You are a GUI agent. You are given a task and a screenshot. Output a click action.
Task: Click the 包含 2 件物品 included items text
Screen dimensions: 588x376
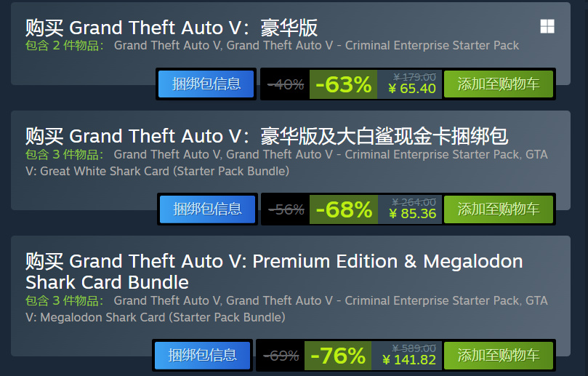[x=65, y=46]
